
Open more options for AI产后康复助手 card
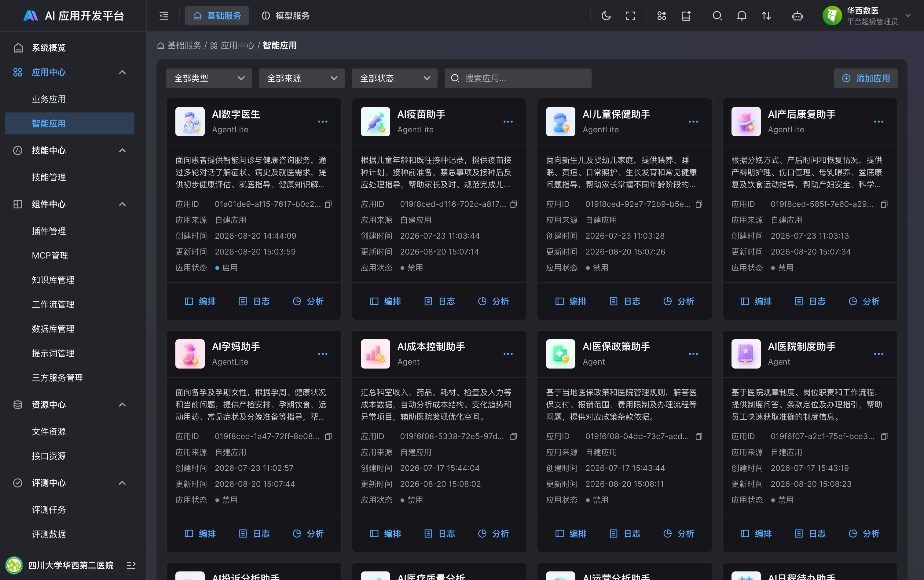point(879,122)
